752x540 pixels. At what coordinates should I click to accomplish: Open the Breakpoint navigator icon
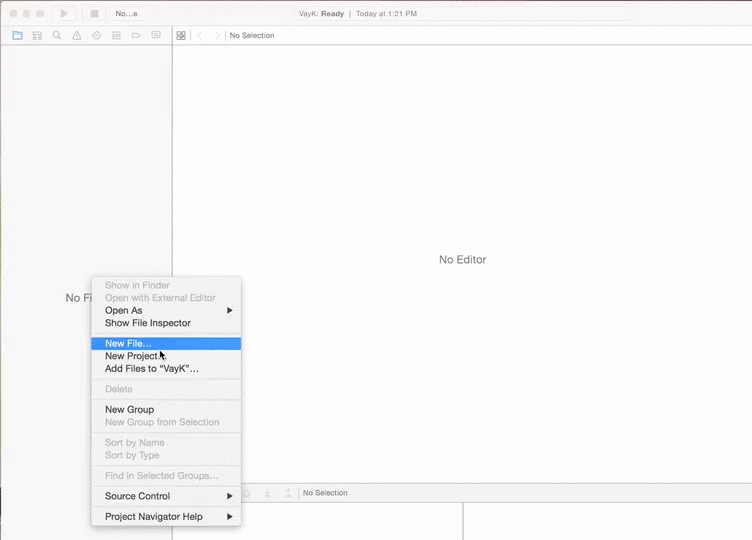click(x=136, y=35)
